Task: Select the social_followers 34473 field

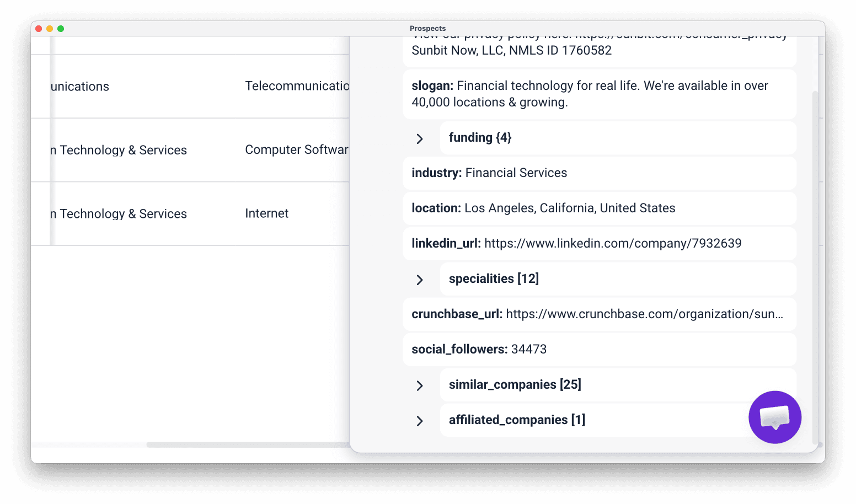Action: point(600,350)
